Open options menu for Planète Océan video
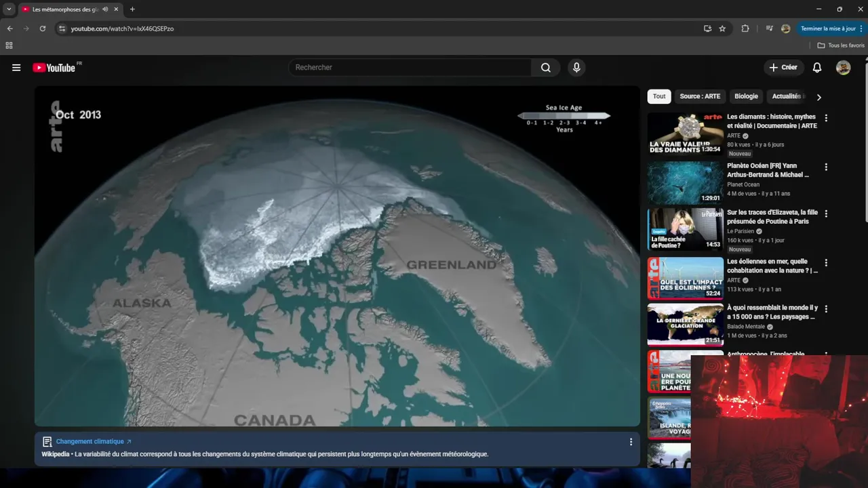Viewport: 868px width, 488px height. point(826,167)
